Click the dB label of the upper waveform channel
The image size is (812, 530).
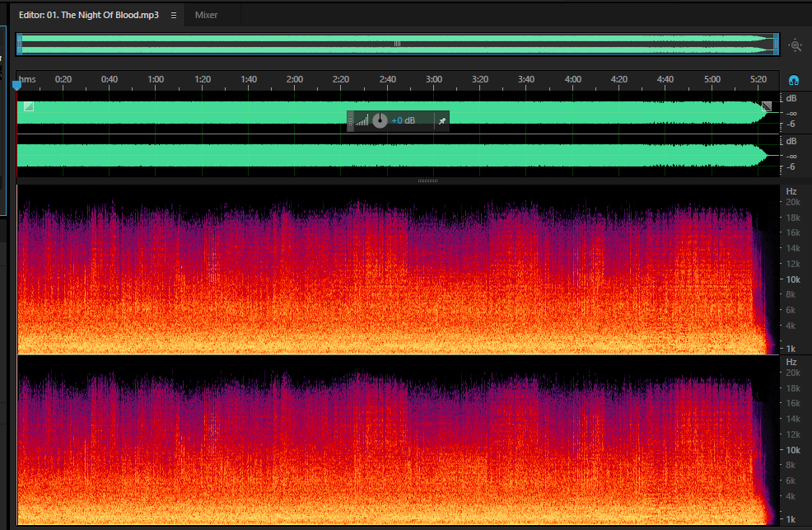(791, 98)
